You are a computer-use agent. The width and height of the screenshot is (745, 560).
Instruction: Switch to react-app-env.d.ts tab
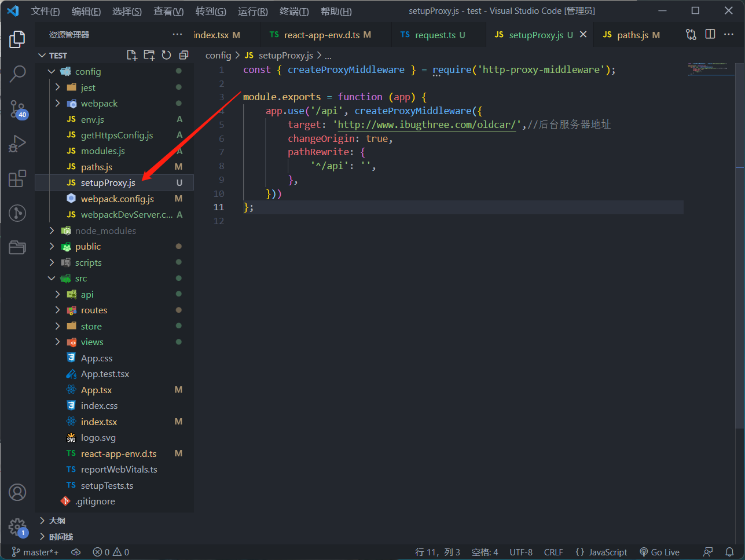pyautogui.click(x=325, y=35)
